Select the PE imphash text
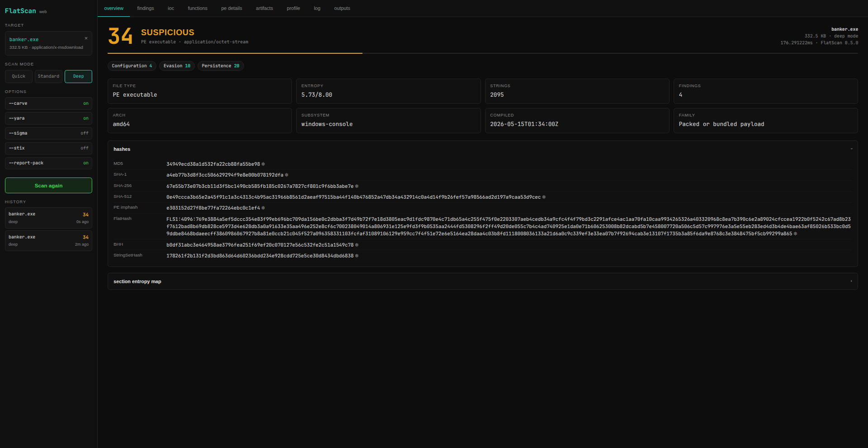The image size is (868, 448). pos(213,208)
